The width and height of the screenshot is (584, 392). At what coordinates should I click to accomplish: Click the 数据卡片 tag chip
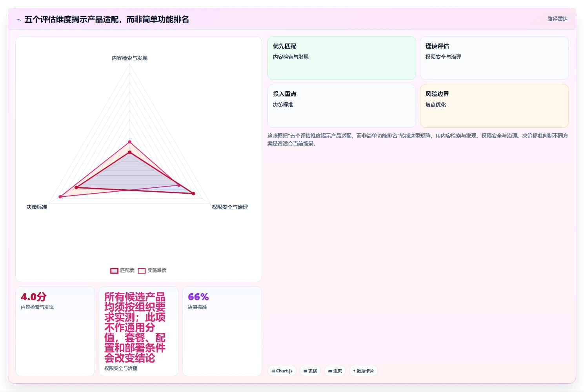pos(364,371)
